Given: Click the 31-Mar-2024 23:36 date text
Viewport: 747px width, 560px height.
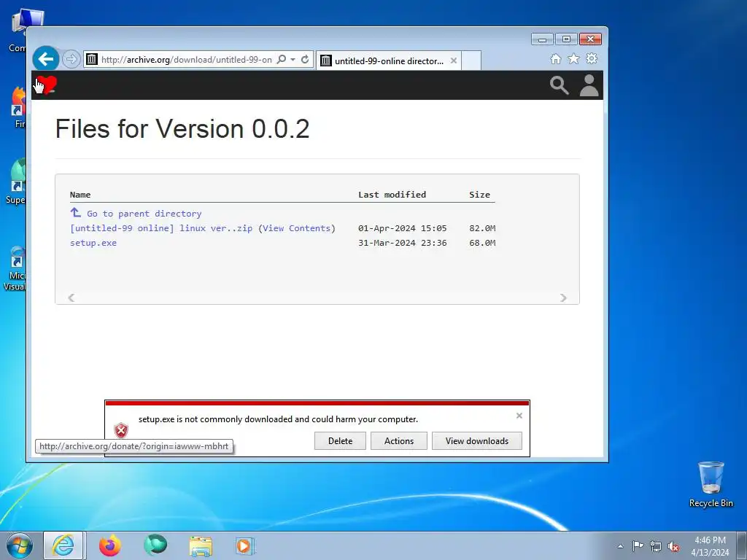Looking at the screenshot, I should [403, 243].
